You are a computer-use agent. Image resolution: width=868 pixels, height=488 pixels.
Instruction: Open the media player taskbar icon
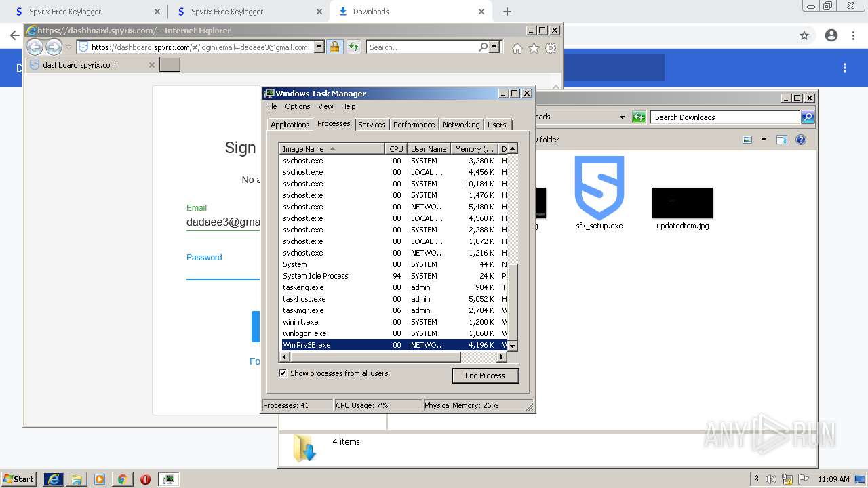100,479
